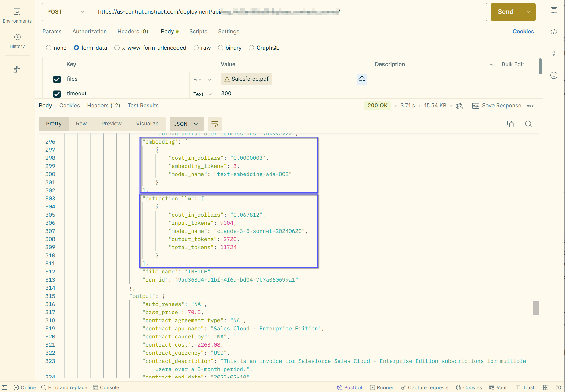Launch Postbot assistant
The width and height of the screenshot is (565, 392).
coord(350,387)
